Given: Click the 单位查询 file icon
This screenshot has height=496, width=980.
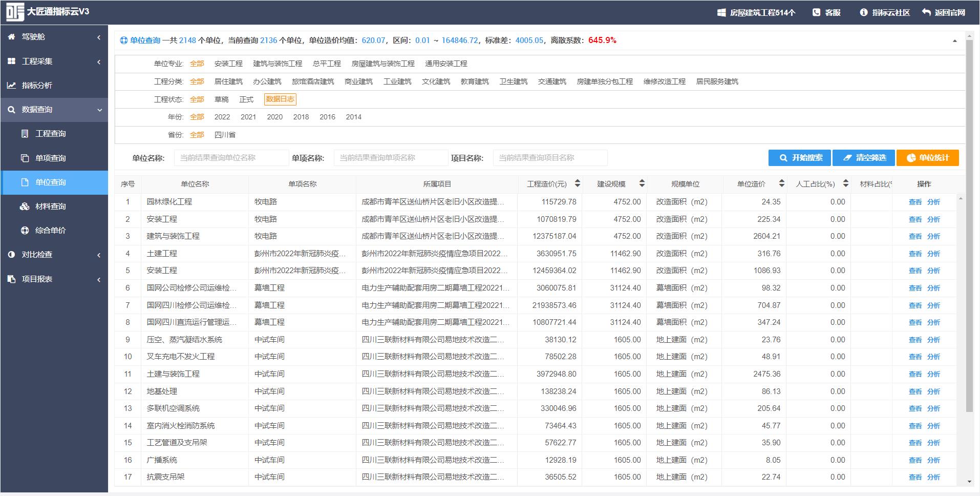Looking at the screenshot, I should tap(25, 182).
